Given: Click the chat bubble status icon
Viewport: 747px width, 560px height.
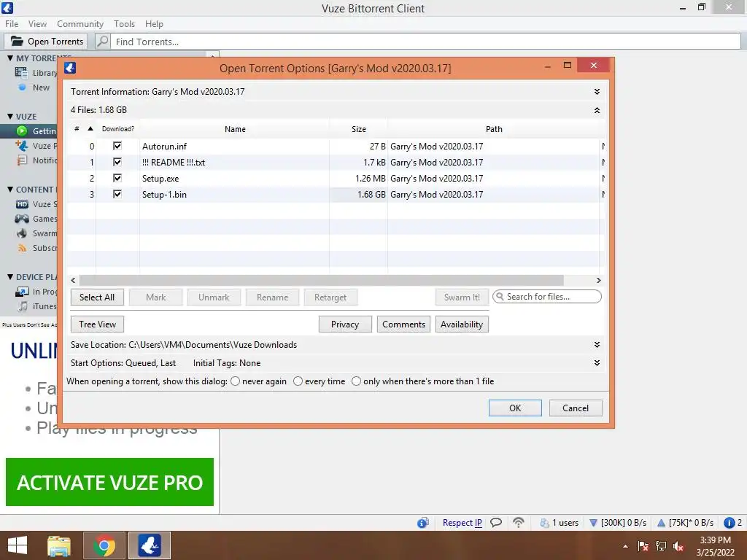Looking at the screenshot, I should (x=496, y=522).
